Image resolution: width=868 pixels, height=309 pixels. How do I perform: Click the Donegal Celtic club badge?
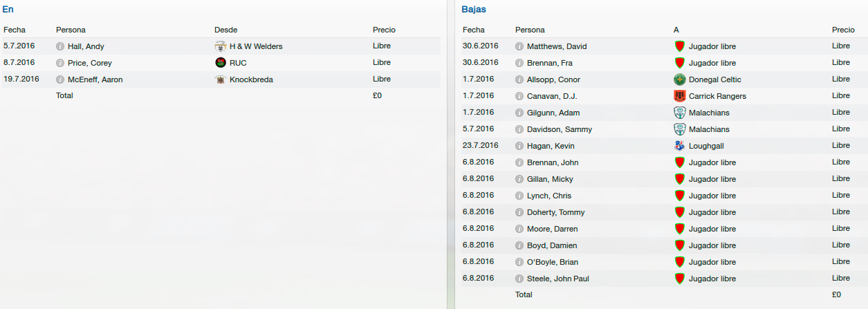679,79
